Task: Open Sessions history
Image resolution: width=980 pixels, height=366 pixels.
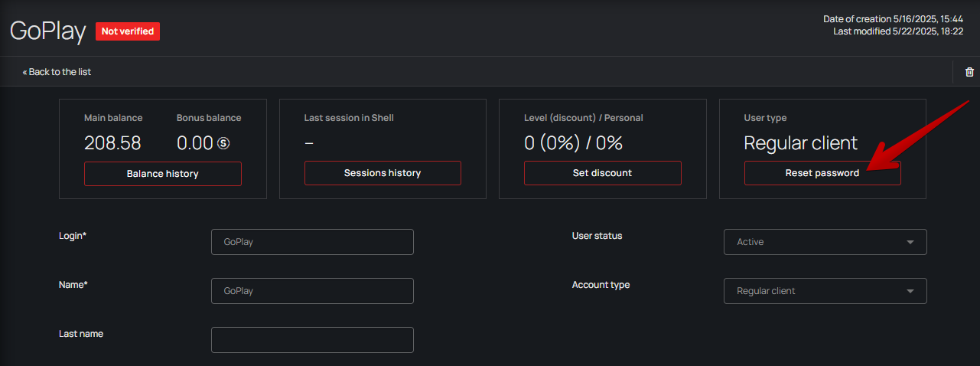Action: 383,173
